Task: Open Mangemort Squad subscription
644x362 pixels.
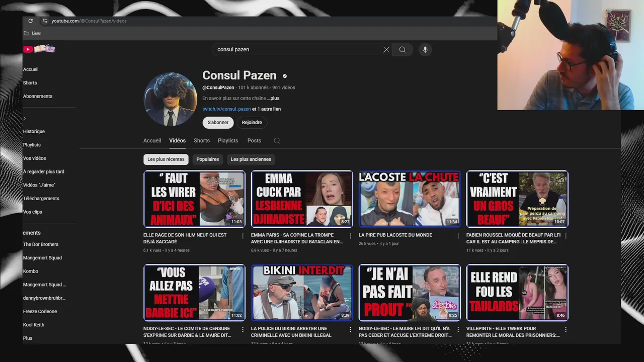Action: (x=43, y=258)
